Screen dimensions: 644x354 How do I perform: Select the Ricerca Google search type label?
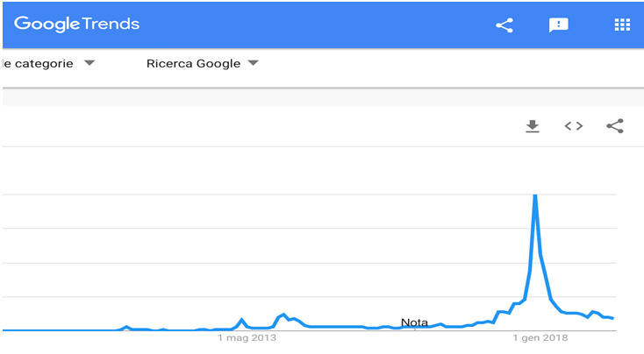click(x=193, y=64)
